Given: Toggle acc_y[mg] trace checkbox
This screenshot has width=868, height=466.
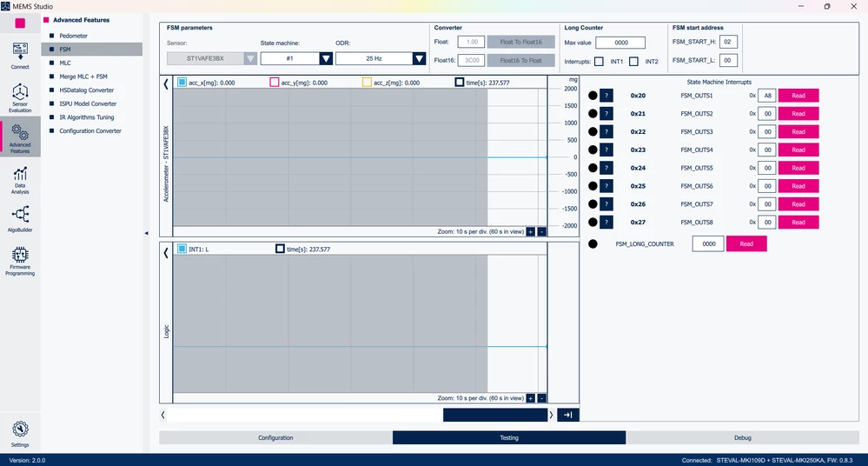Looking at the screenshot, I should [x=274, y=82].
